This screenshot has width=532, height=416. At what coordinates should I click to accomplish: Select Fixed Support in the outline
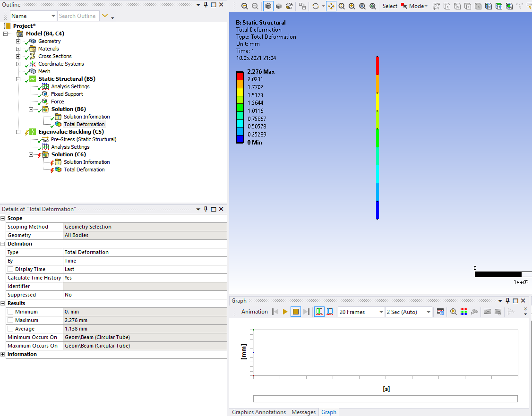pyautogui.click(x=67, y=94)
